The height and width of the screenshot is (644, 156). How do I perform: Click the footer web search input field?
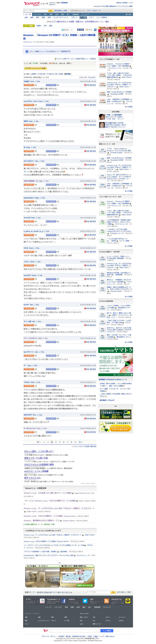click(x=74, y=631)
